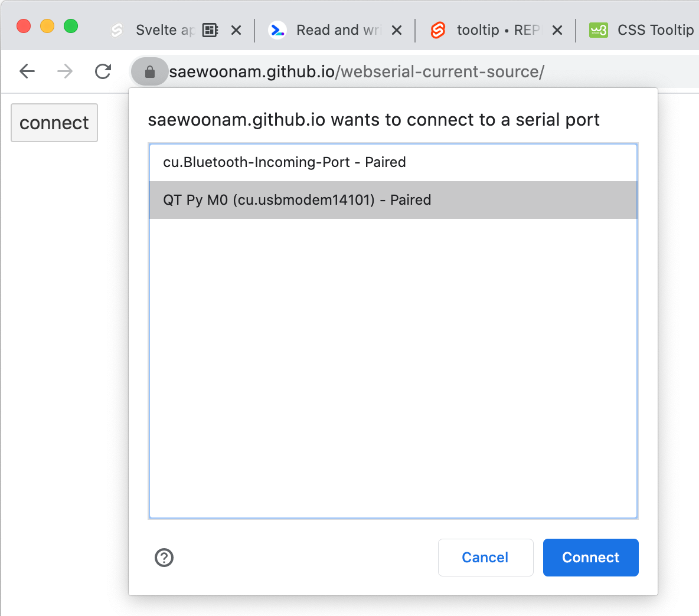Click the Svelte favicon on the first tab
This screenshot has width=699, height=616.
pyautogui.click(x=116, y=30)
